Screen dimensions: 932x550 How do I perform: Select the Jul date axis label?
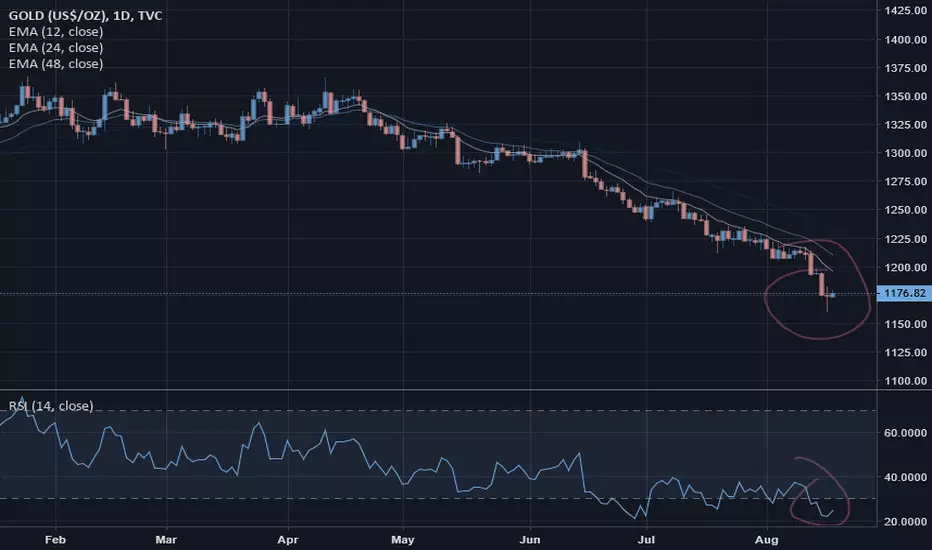click(646, 540)
